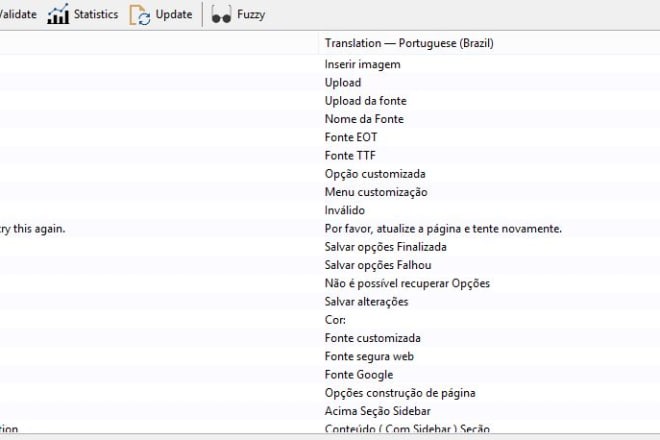
Task: Select the translation row 'Upload'
Action: pyautogui.click(x=343, y=83)
